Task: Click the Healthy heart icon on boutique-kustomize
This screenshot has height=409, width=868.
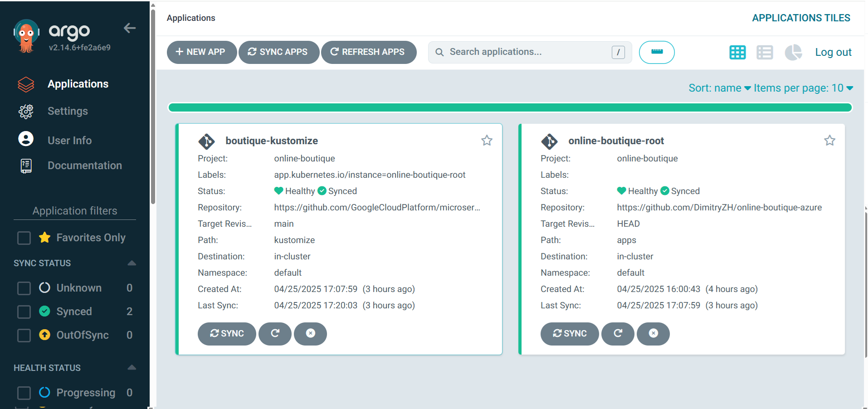Action: (278, 191)
